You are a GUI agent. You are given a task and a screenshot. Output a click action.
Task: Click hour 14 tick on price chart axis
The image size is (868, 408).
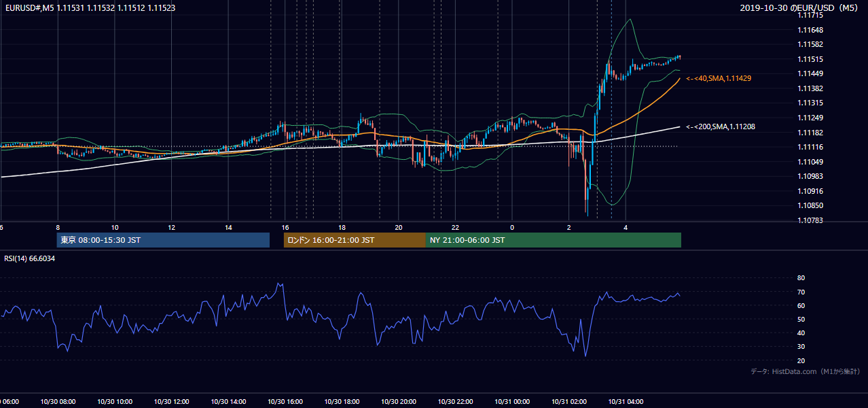[x=228, y=227]
